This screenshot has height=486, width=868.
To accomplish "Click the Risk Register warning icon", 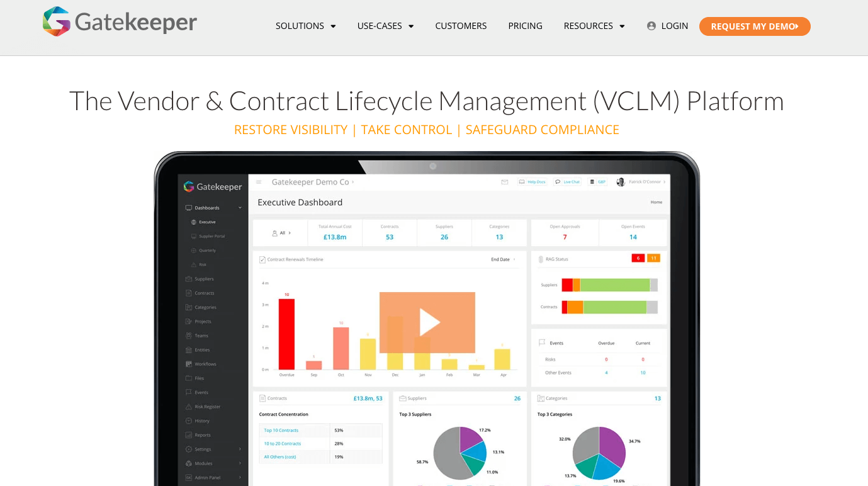I will click(x=189, y=407).
